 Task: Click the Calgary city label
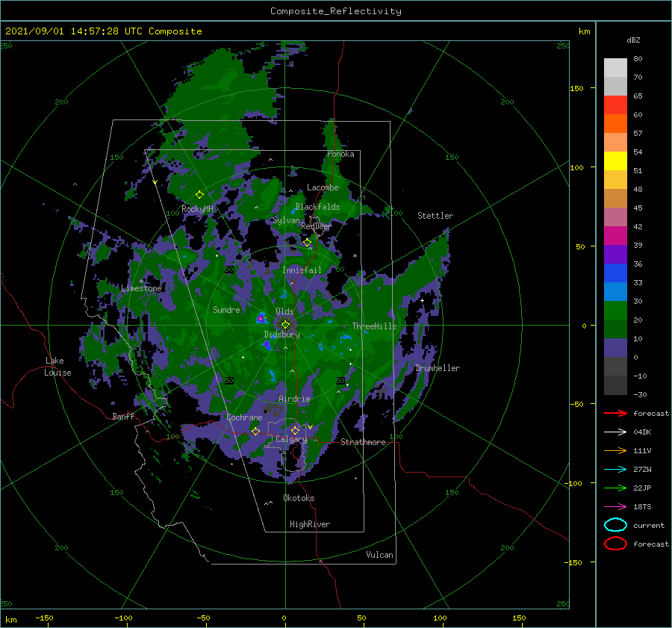(x=291, y=439)
